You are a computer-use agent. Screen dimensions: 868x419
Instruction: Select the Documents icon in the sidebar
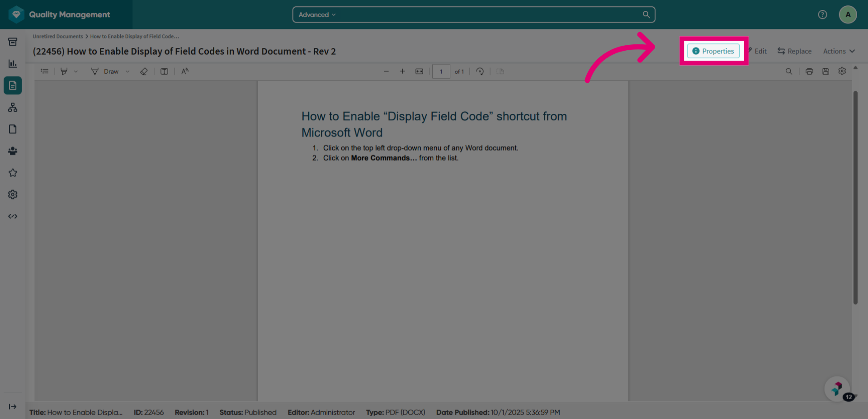coord(13,85)
